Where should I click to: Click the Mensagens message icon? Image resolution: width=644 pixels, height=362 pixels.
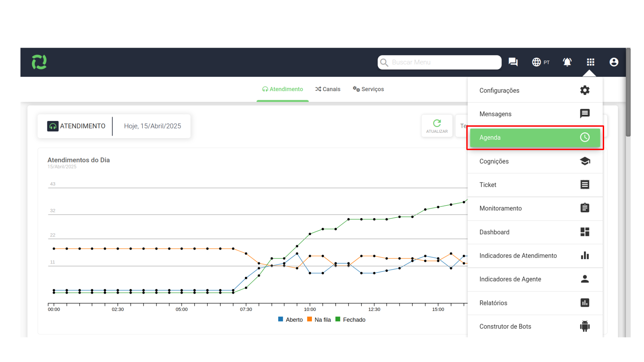pyautogui.click(x=585, y=114)
